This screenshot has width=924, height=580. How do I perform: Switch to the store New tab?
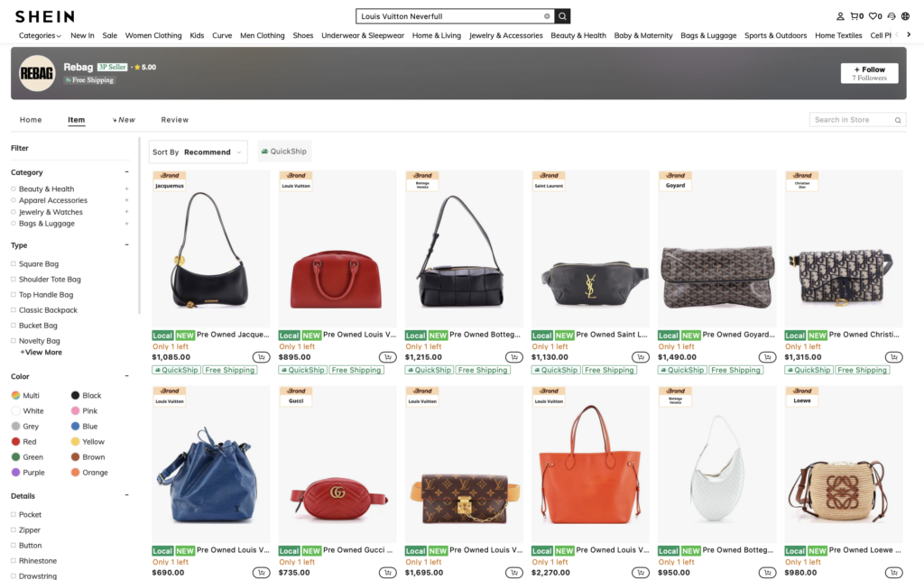point(124,120)
